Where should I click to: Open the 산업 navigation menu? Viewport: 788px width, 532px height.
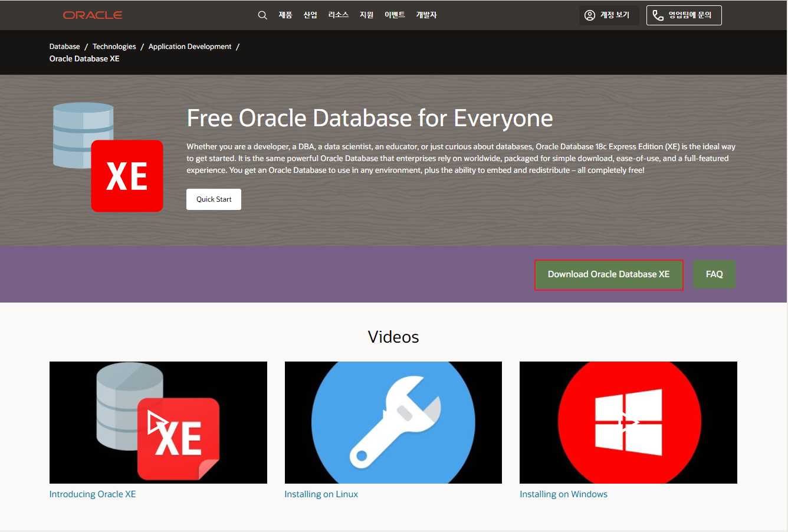310,15
